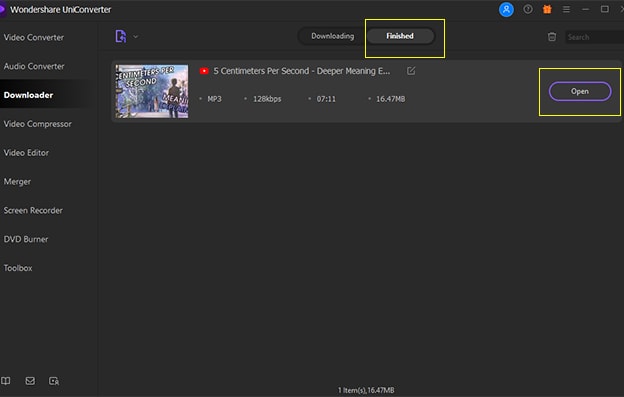Image resolution: width=624 pixels, height=397 pixels.
Task: Open the user account profile icon
Action: tap(506, 10)
